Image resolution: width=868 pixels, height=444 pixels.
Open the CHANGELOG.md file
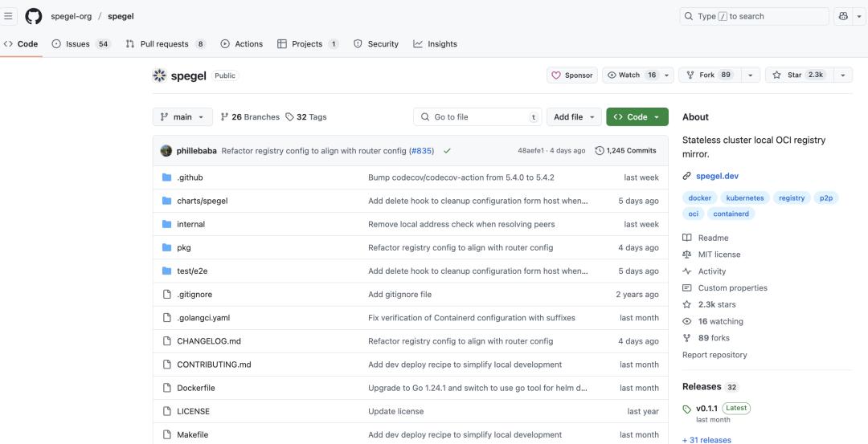(x=209, y=341)
